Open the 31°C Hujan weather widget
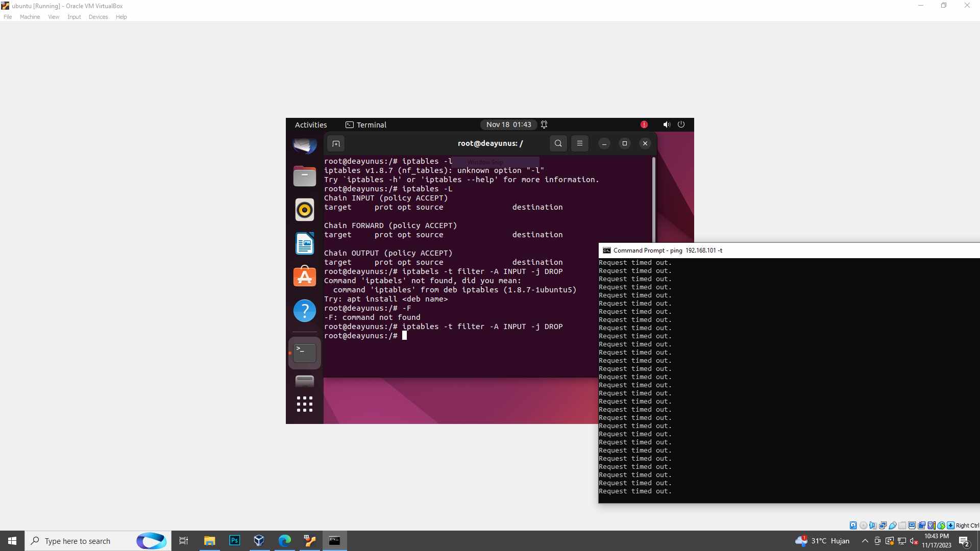980x551 pixels. click(x=822, y=541)
